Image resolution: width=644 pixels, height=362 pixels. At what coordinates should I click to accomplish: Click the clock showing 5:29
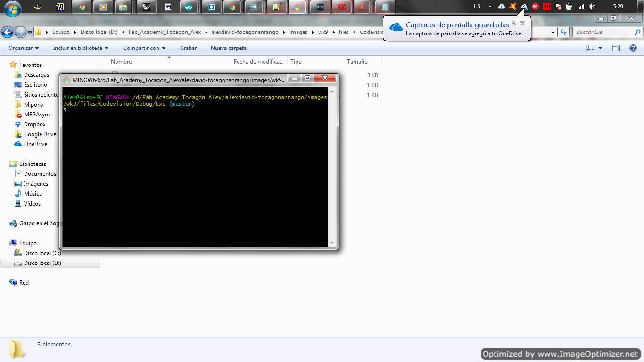point(618,7)
